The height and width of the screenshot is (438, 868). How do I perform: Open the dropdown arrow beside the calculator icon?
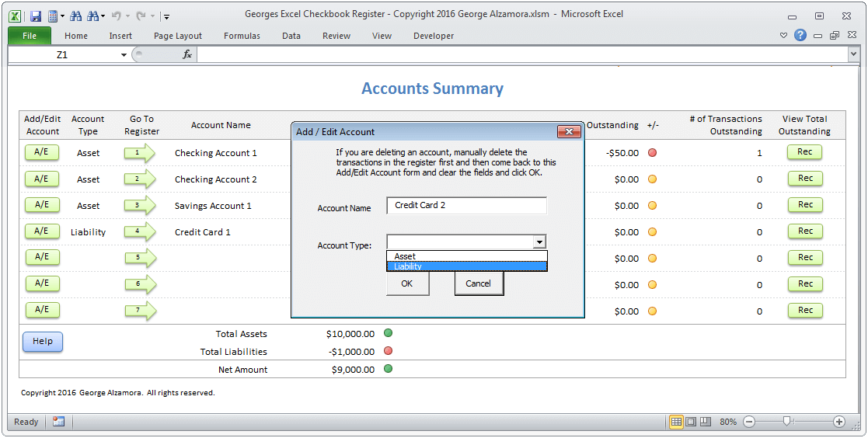coord(62,16)
